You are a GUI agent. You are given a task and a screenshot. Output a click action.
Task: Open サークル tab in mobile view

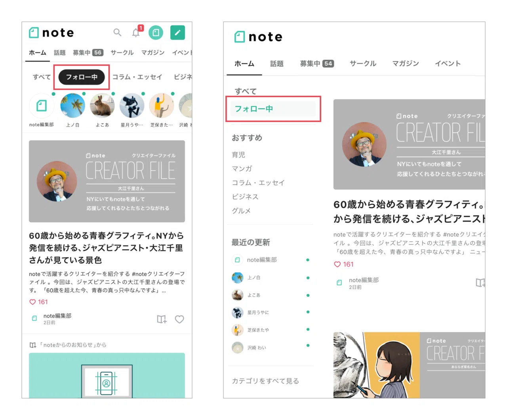(x=122, y=53)
